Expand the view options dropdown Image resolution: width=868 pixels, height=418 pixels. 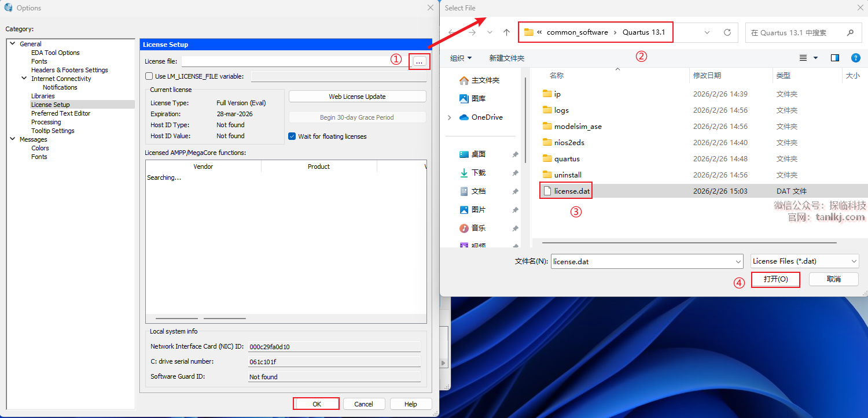815,58
